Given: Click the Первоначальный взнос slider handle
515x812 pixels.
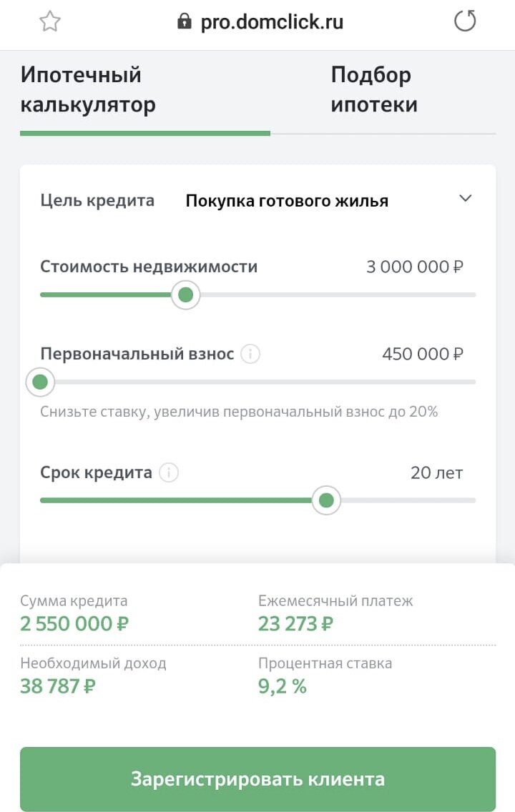Looking at the screenshot, I should coord(40,382).
